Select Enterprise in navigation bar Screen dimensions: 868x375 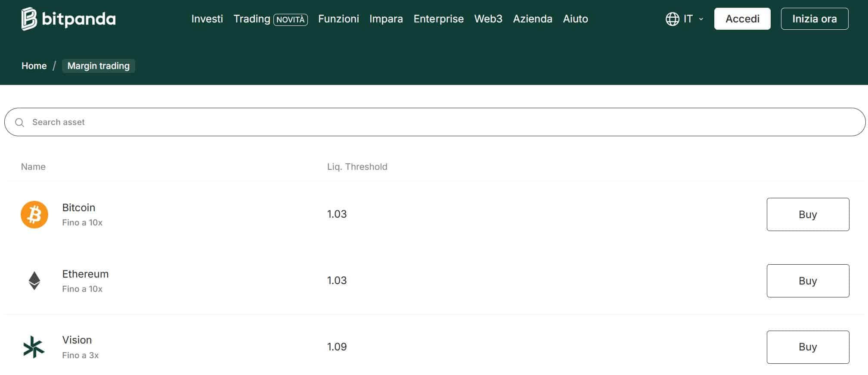pos(438,19)
